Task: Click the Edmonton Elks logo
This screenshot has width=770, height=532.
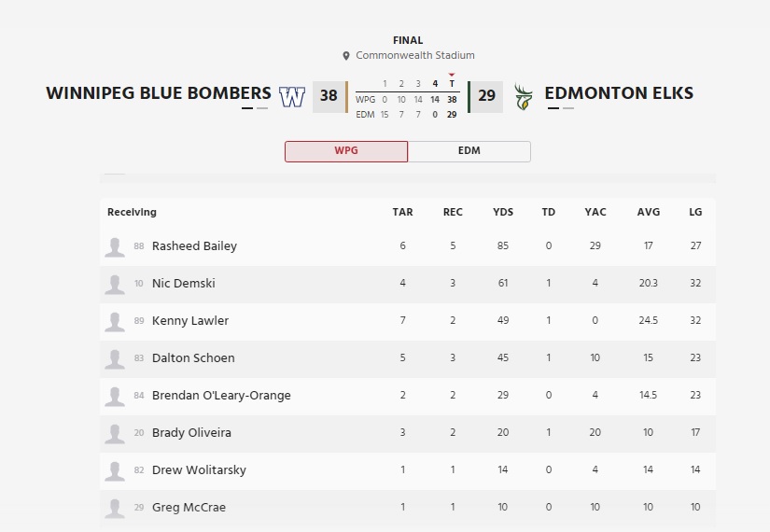Action: [x=523, y=97]
